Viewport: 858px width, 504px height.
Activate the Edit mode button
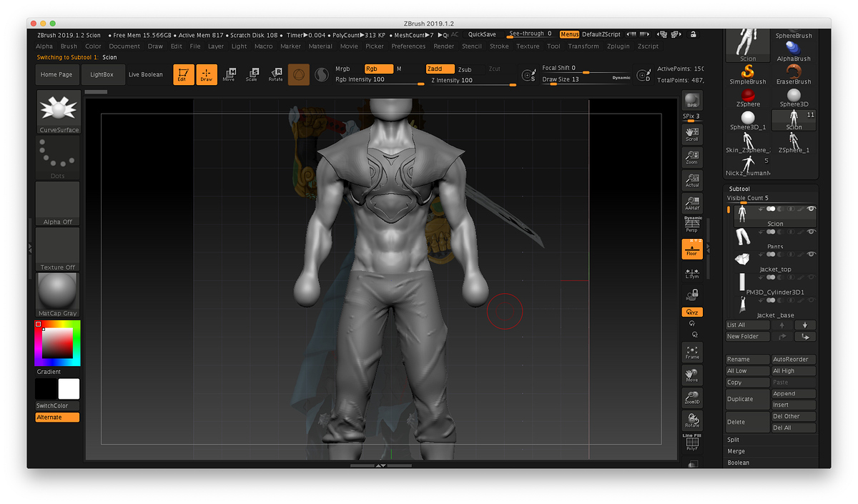coord(184,74)
